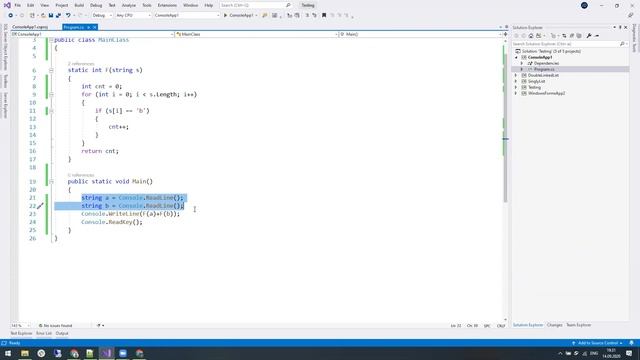Click the Testing solution name button in the title bar
The image size is (640, 360).
point(308,5)
